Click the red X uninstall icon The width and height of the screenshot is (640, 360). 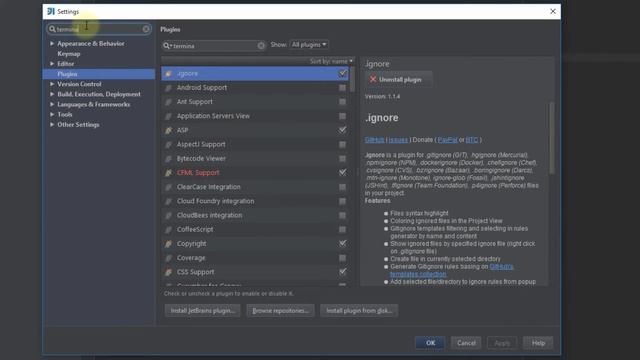click(373, 79)
